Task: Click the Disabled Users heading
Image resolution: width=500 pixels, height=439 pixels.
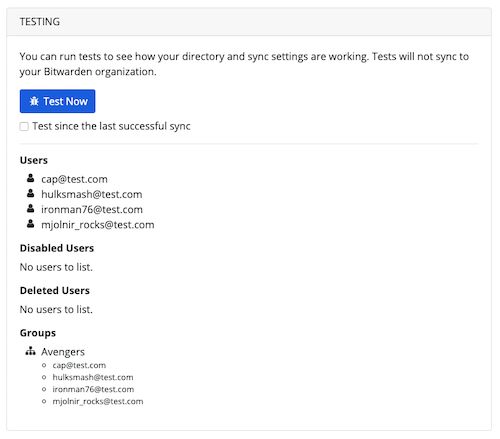Action: click(x=57, y=248)
